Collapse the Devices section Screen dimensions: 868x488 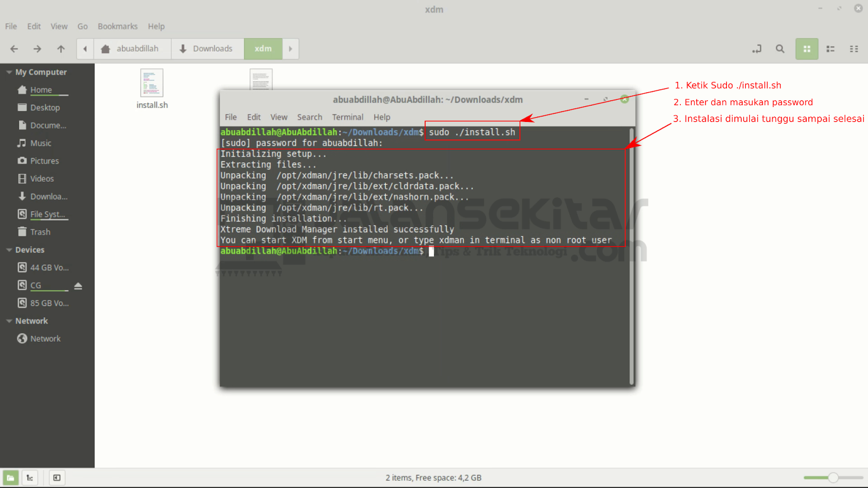[9, 250]
